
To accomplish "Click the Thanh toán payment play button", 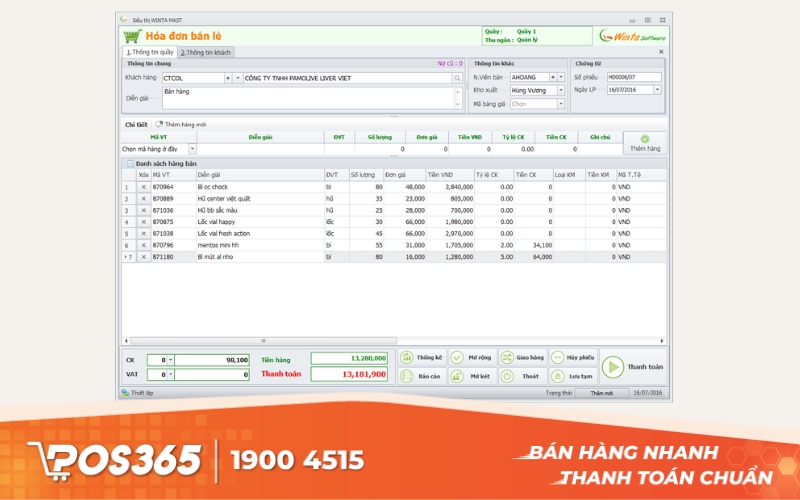I will click(x=633, y=367).
